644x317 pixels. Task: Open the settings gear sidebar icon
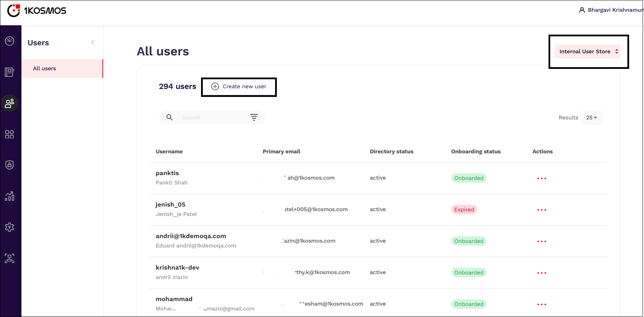10,227
